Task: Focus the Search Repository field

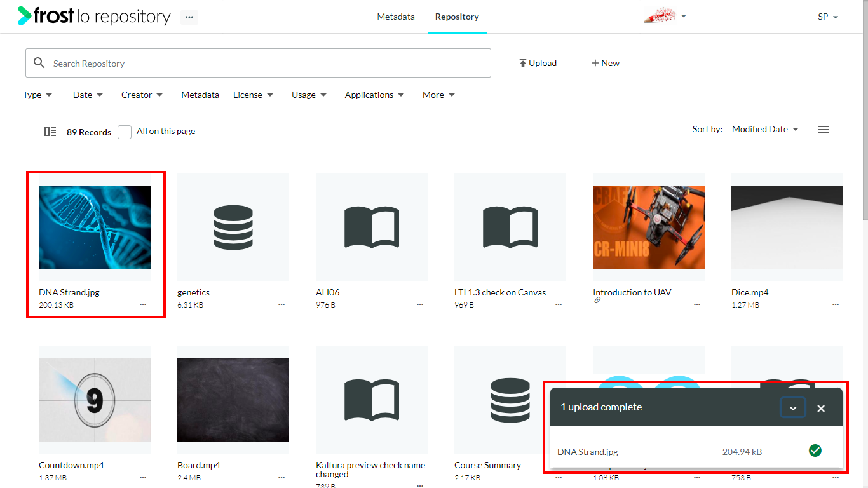Action: pos(258,63)
